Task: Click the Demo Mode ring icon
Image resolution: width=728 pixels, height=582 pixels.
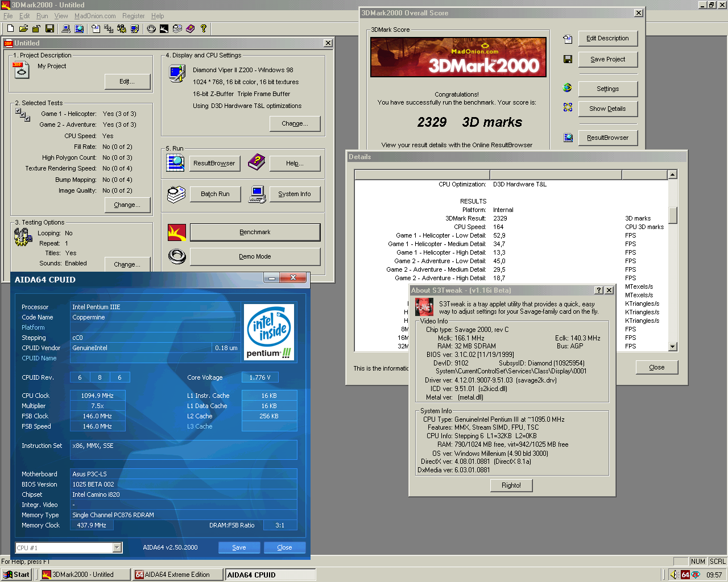Action: pos(177,256)
